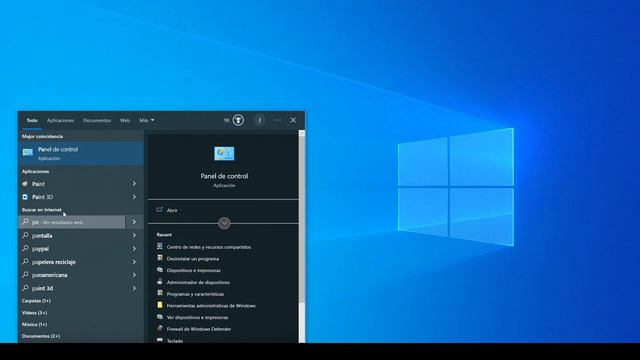Click search magnifier icon beside panamericana
640x360 pixels.
[x=25, y=275]
